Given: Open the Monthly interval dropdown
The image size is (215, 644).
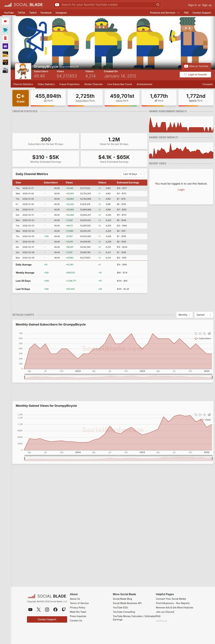Looking at the screenshot, I should point(185,315).
